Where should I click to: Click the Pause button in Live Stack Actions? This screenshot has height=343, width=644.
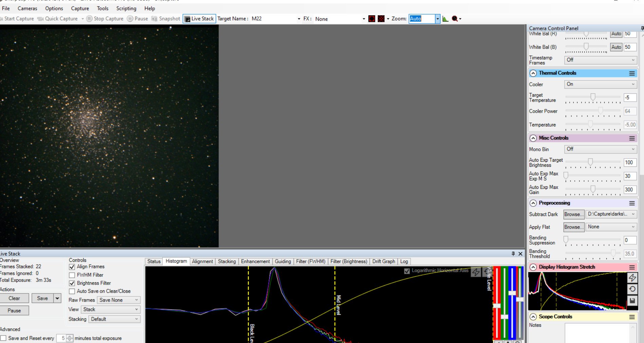pyautogui.click(x=14, y=311)
